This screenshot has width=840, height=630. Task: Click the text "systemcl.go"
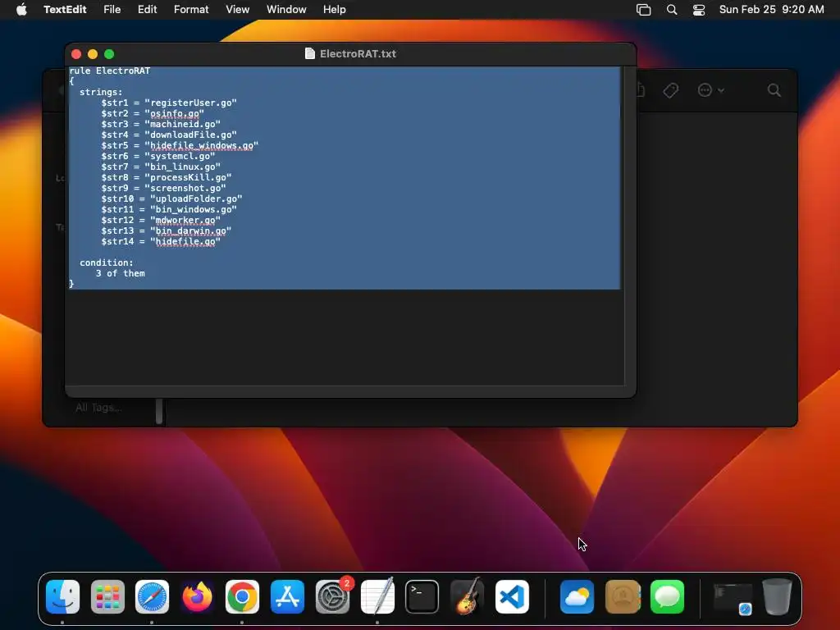point(180,157)
